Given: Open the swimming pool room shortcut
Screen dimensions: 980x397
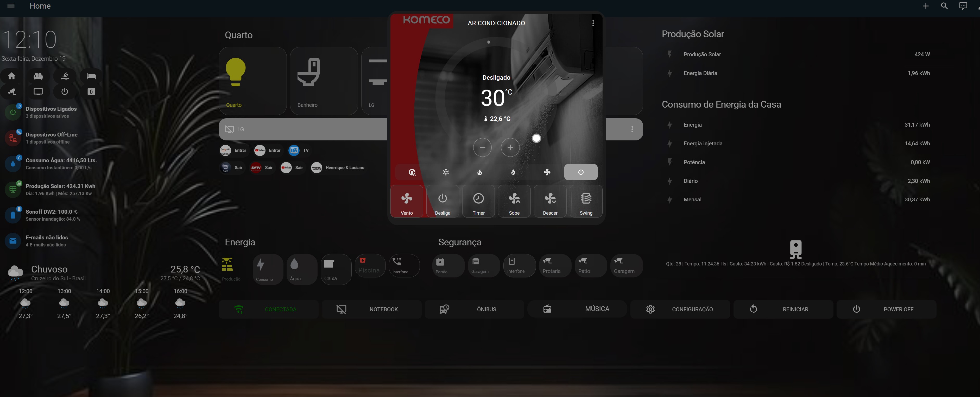Looking at the screenshot, I should click(x=65, y=76).
